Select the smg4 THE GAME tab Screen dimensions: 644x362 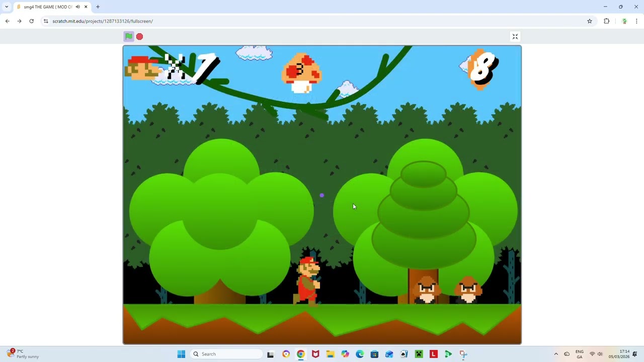coord(48,7)
